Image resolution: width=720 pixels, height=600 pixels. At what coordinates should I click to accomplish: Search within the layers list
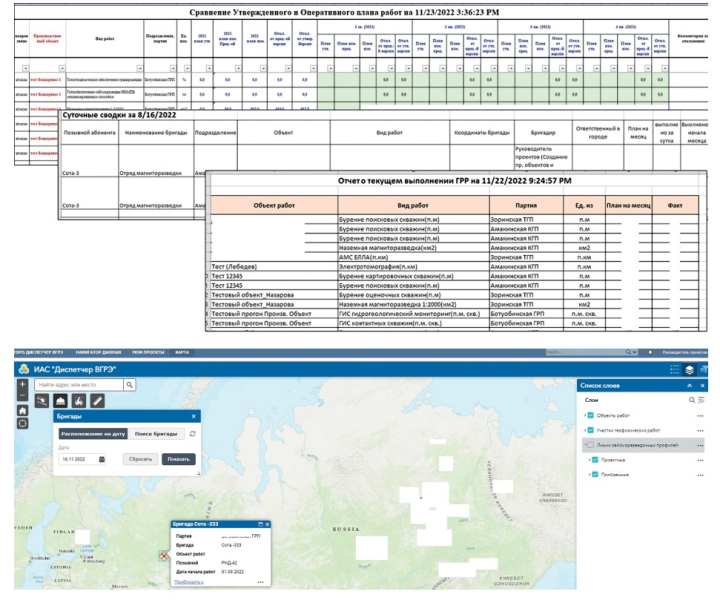click(x=692, y=400)
